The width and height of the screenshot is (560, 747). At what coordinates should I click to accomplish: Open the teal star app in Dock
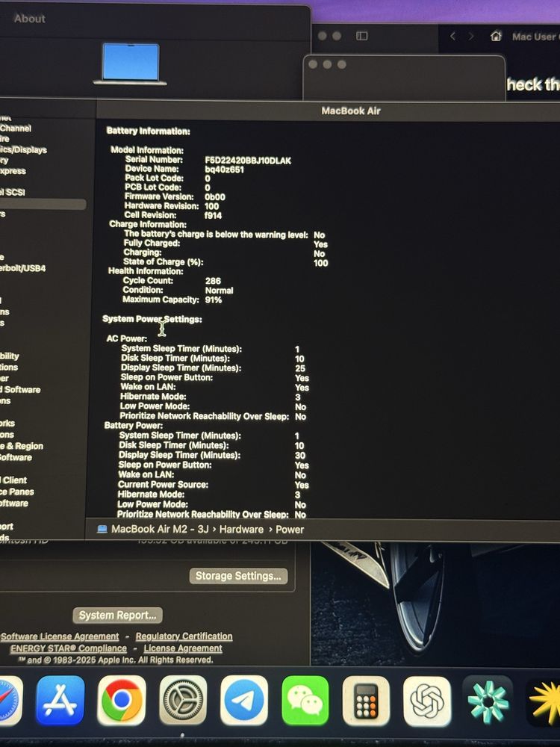point(488,701)
